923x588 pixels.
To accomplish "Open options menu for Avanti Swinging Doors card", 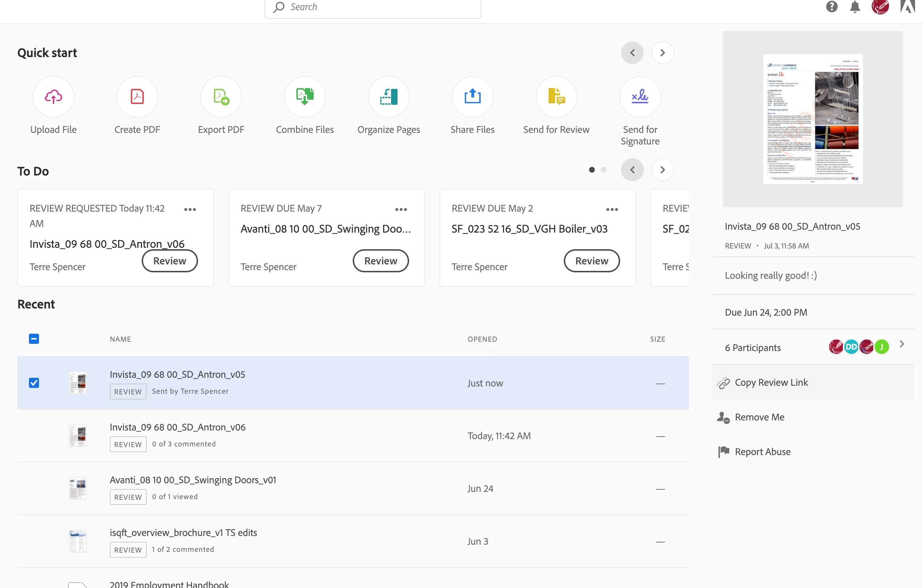I will 401,209.
